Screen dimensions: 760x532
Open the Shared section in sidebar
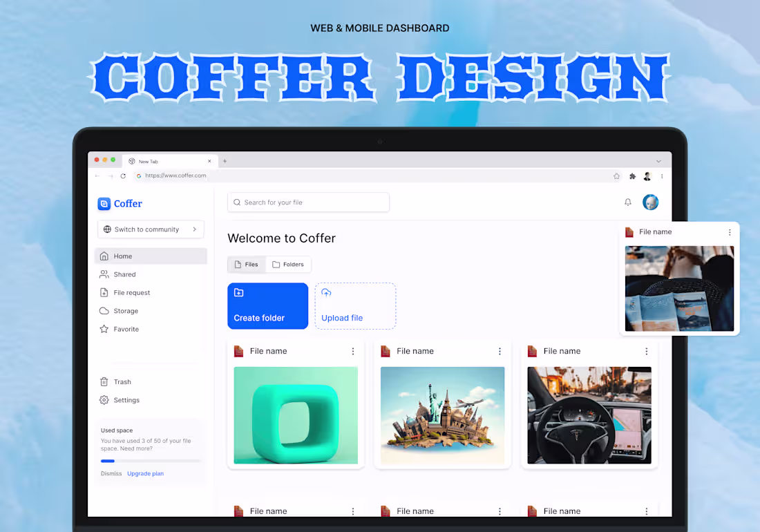click(123, 274)
